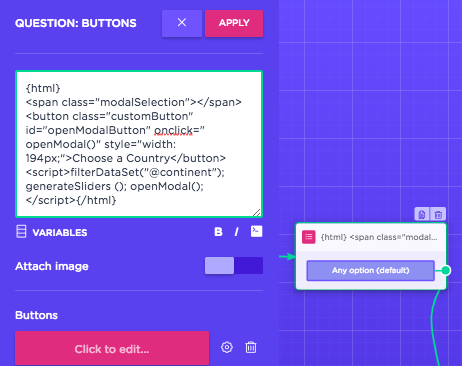The height and width of the screenshot is (366, 462).
Task: Select the node's '{html} <span class="modal...' title
Action: click(x=379, y=237)
